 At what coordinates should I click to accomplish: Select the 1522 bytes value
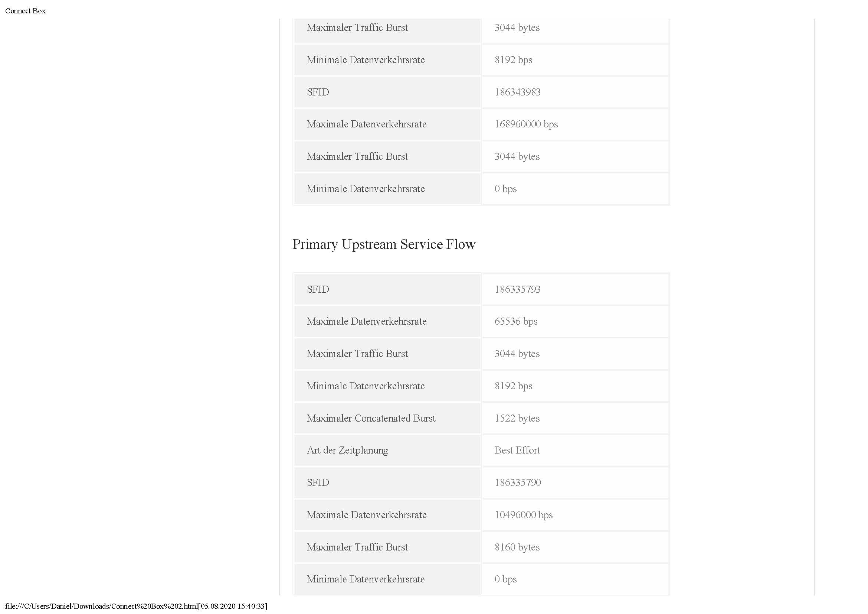tap(517, 418)
